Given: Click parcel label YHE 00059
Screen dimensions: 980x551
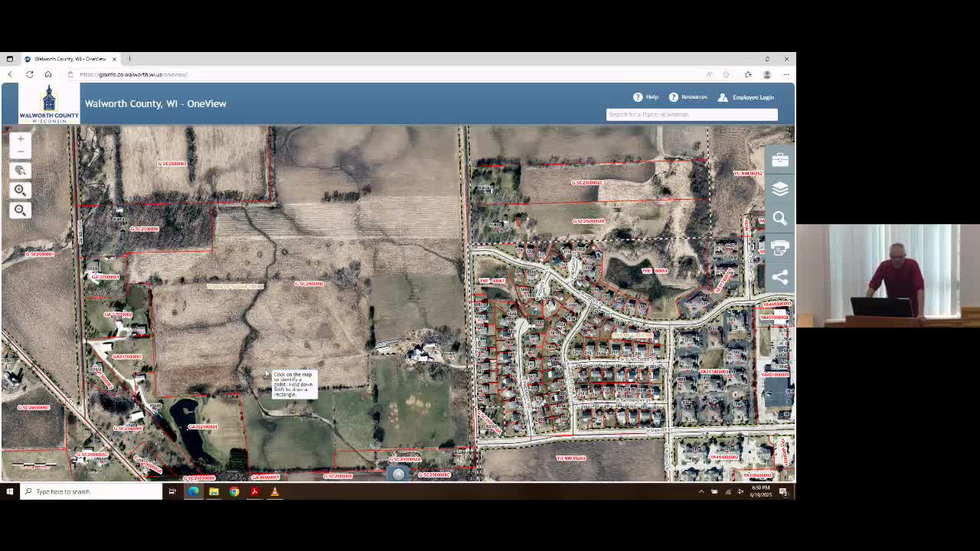Looking at the screenshot, I should (x=655, y=270).
